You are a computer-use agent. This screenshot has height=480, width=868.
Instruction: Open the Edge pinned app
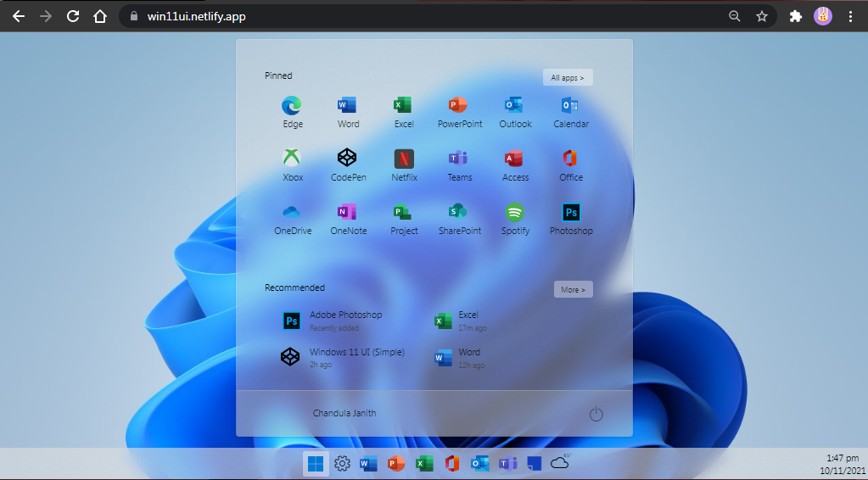292,113
